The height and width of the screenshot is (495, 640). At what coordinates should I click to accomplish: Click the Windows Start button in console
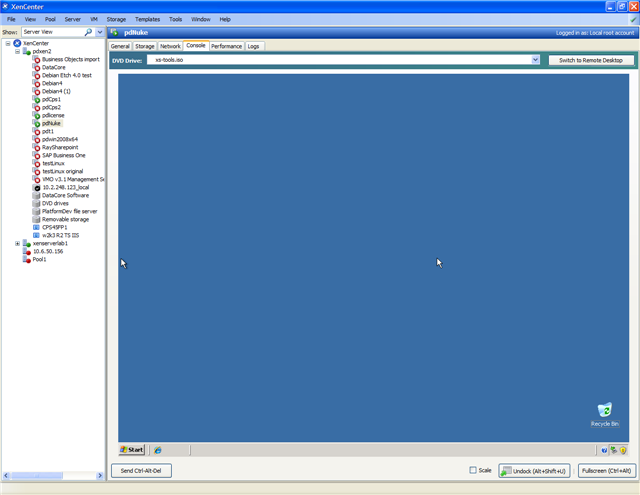[x=132, y=450]
